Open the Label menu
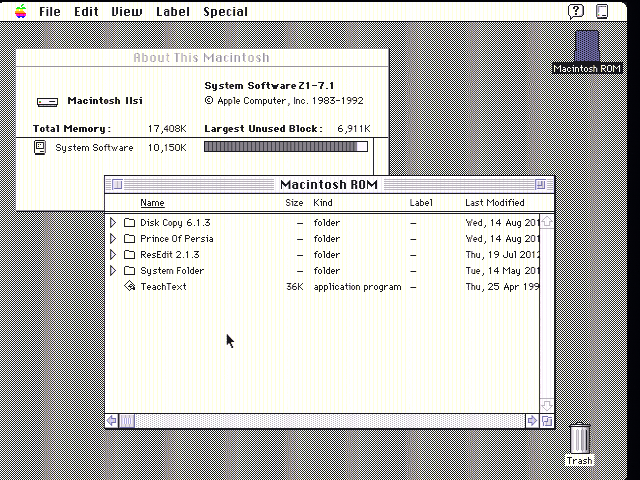 (x=173, y=11)
